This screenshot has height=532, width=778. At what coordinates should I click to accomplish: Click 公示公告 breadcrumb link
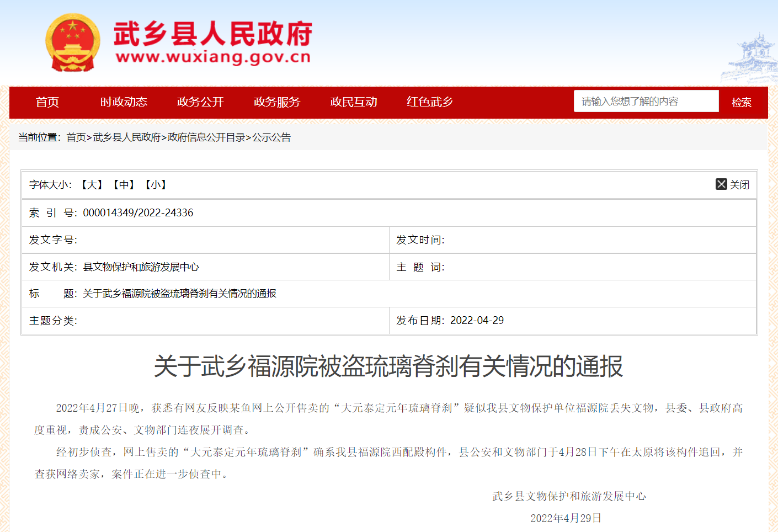click(271, 137)
